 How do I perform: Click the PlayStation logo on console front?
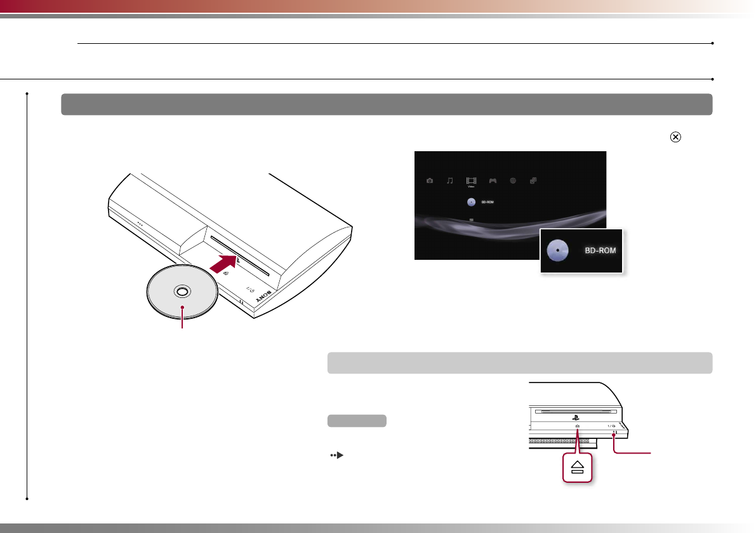coord(576,418)
